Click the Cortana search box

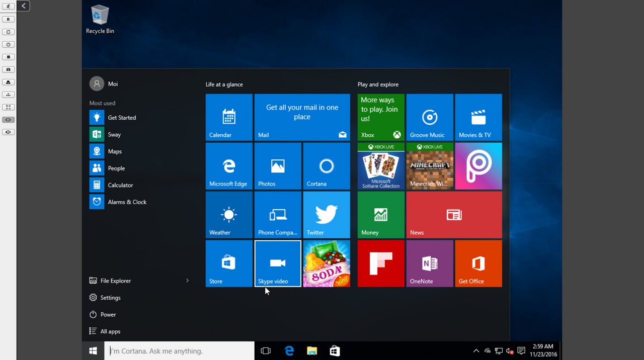(x=180, y=351)
